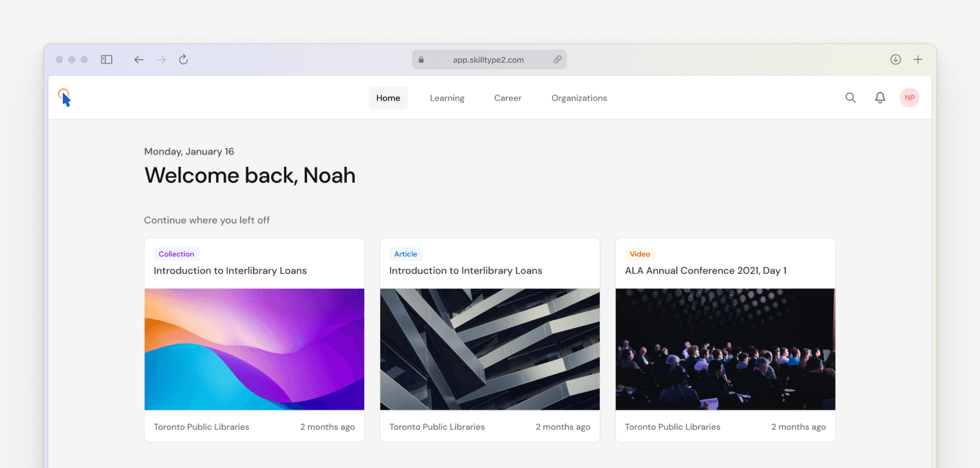Open the colorful wave collection thumbnail
Image resolution: width=980 pixels, height=468 pixels.
click(254, 350)
